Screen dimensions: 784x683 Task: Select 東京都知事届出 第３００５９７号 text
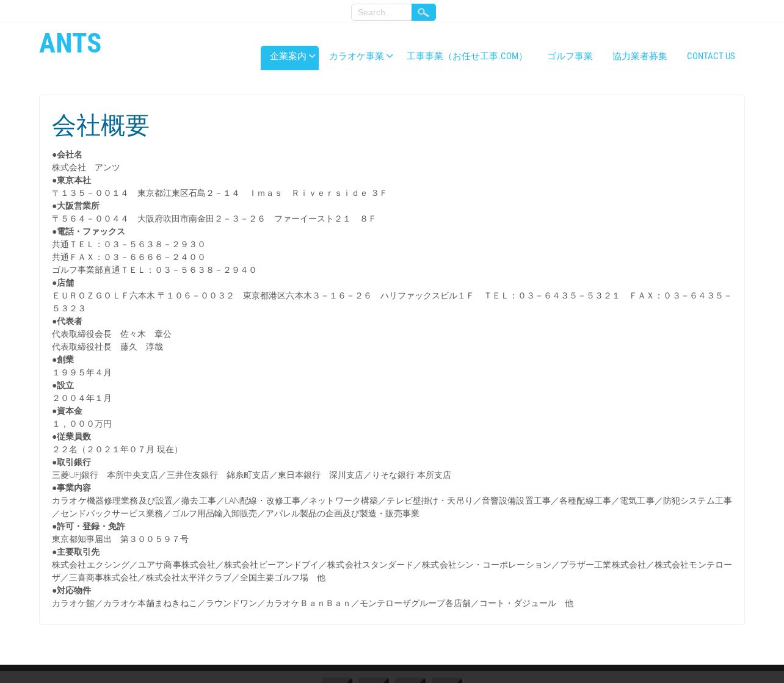120,539
